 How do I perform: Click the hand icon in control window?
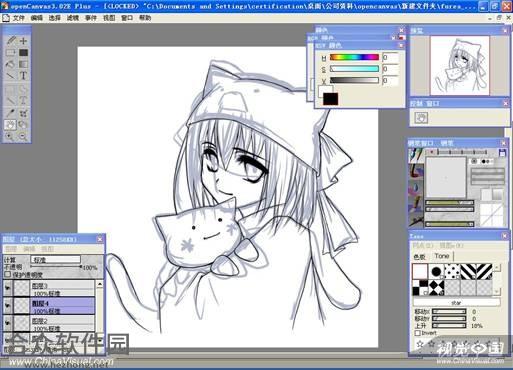pos(421,118)
